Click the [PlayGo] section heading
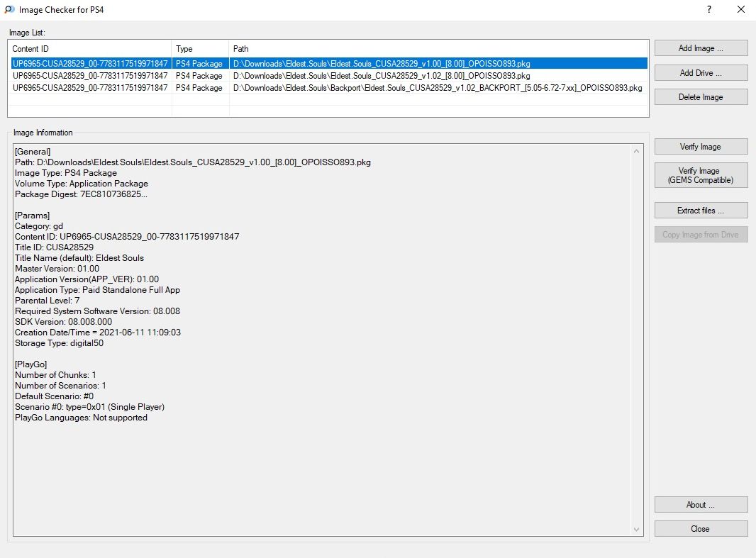The image size is (756, 558). [x=31, y=364]
